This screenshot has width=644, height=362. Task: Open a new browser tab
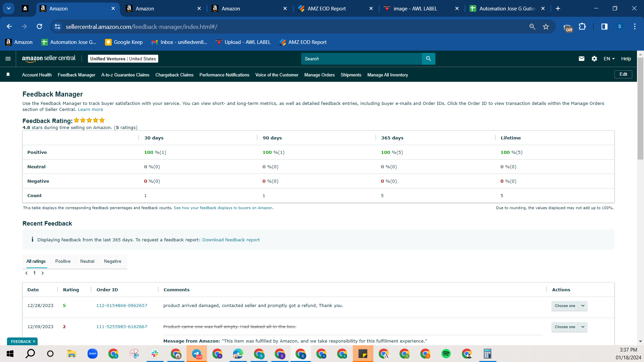click(558, 8)
